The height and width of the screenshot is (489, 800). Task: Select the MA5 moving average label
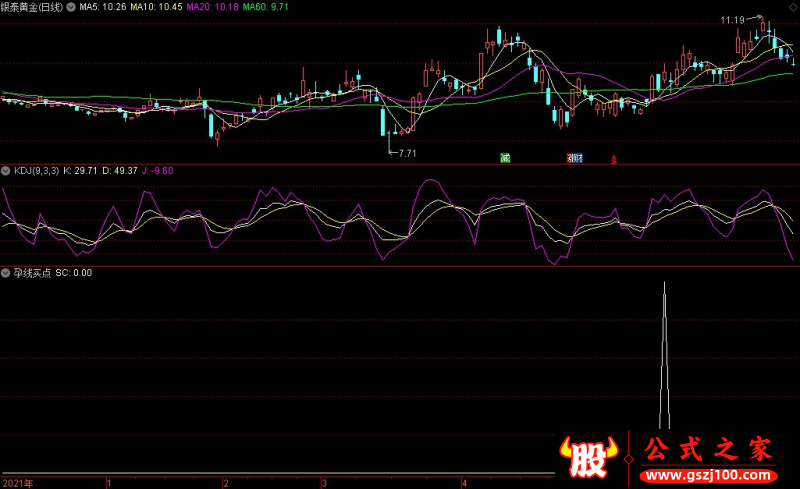(x=103, y=7)
